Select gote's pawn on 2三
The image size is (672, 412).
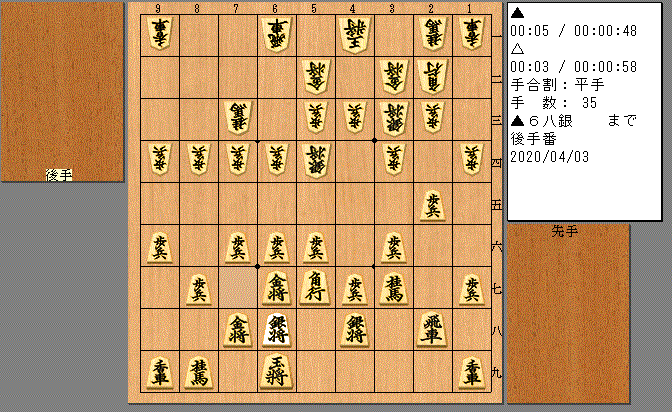[432, 117]
